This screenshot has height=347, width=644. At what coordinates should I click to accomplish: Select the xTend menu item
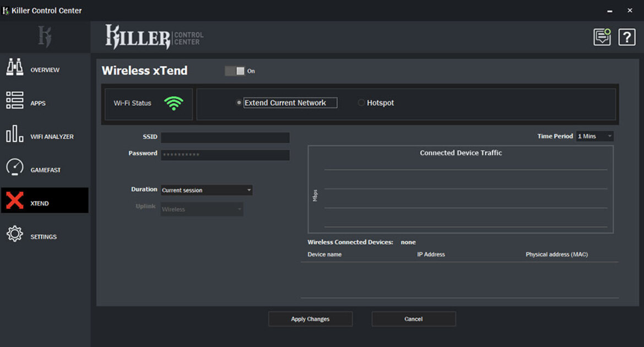[x=45, y=200]
